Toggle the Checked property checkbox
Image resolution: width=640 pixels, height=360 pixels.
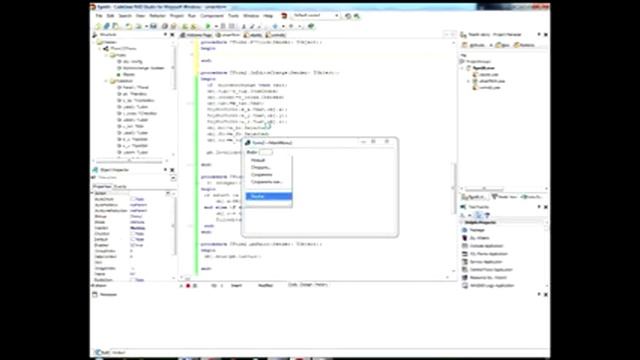133,234
